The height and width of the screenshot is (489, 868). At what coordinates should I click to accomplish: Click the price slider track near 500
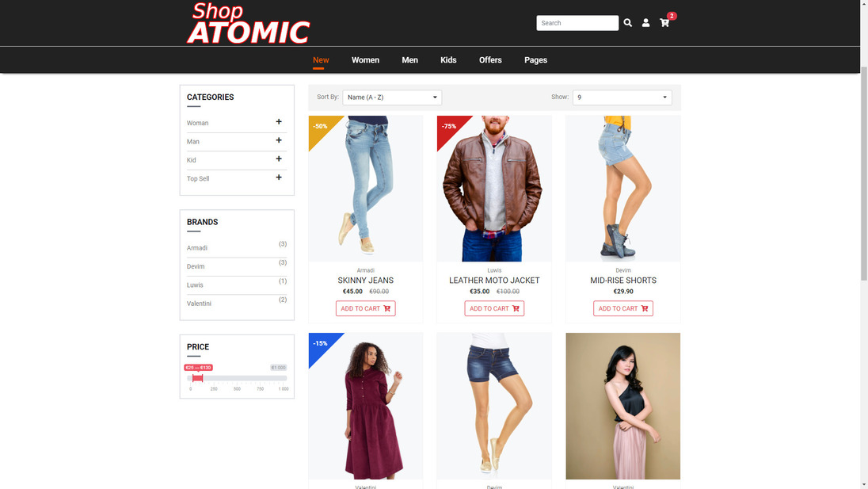237,378
